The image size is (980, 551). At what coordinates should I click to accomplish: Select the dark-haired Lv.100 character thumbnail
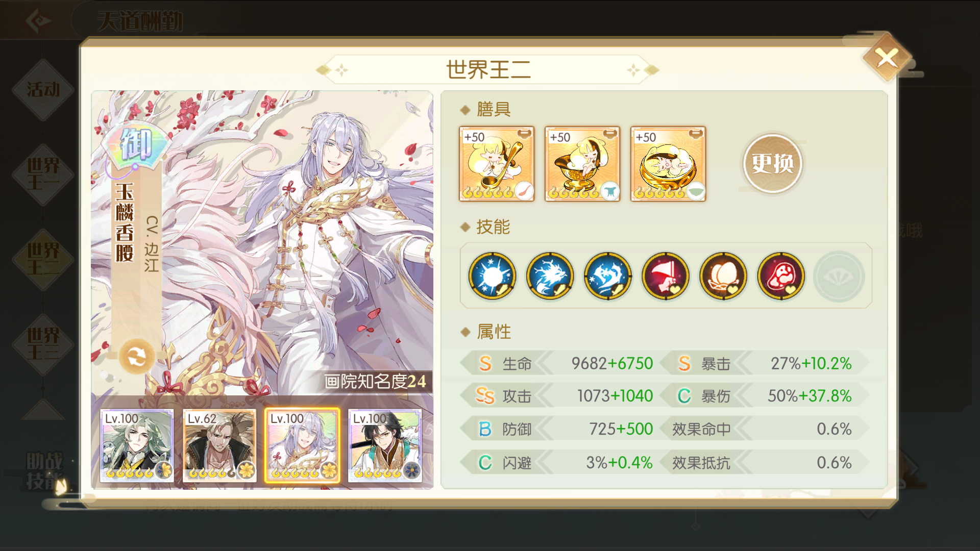tap(385, 445)
